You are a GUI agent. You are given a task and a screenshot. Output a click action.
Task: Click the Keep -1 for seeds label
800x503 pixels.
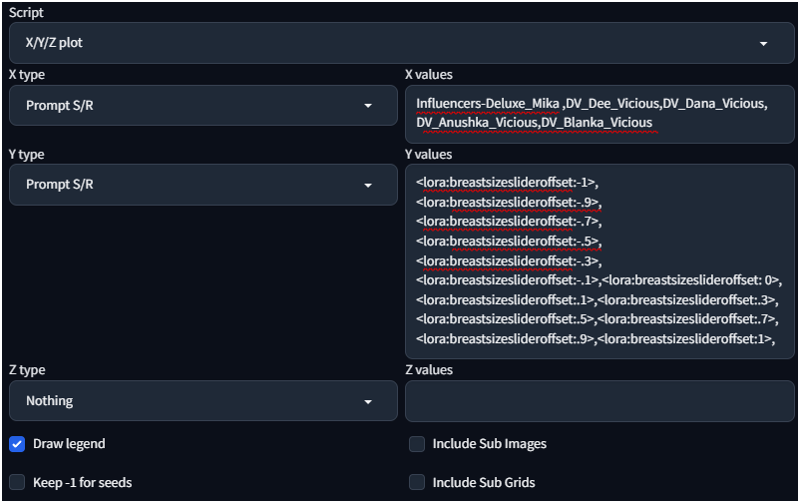(82, 482)
